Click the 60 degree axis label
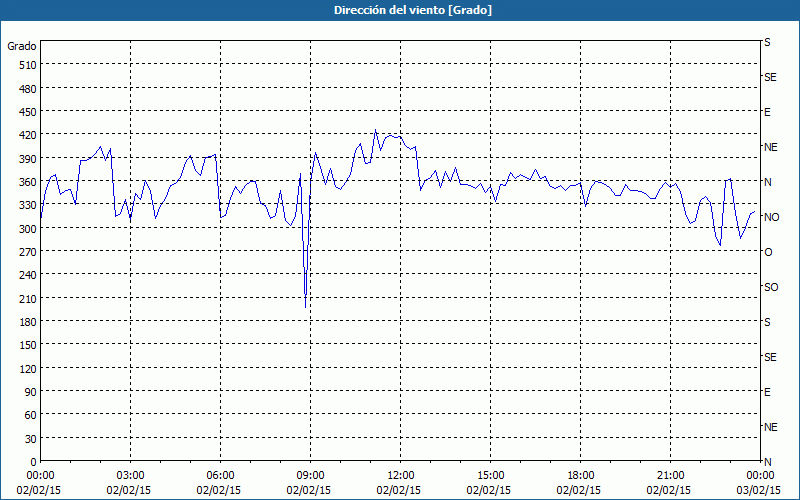This screenshot has height=500, width=800. pyautogui.click(x=31, y=415)
